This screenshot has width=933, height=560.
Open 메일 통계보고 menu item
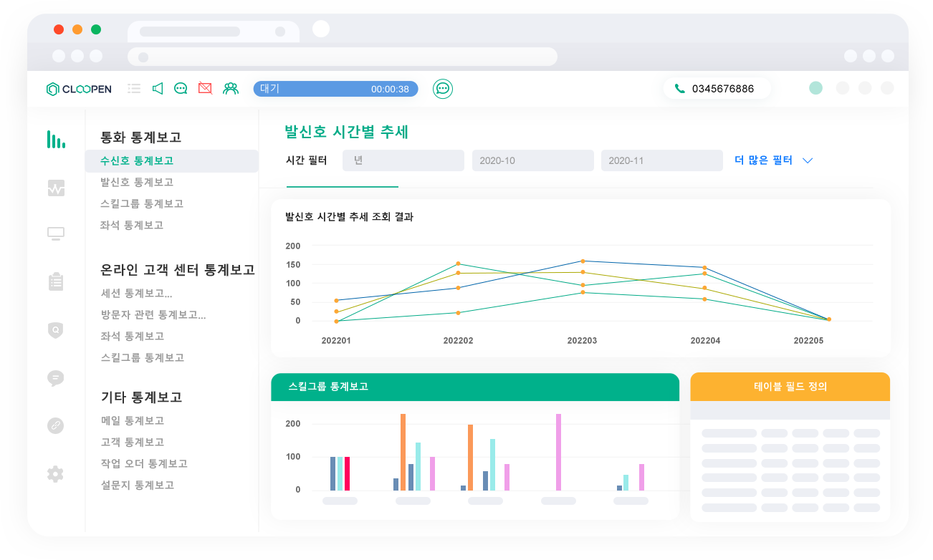tap(133, 421)
